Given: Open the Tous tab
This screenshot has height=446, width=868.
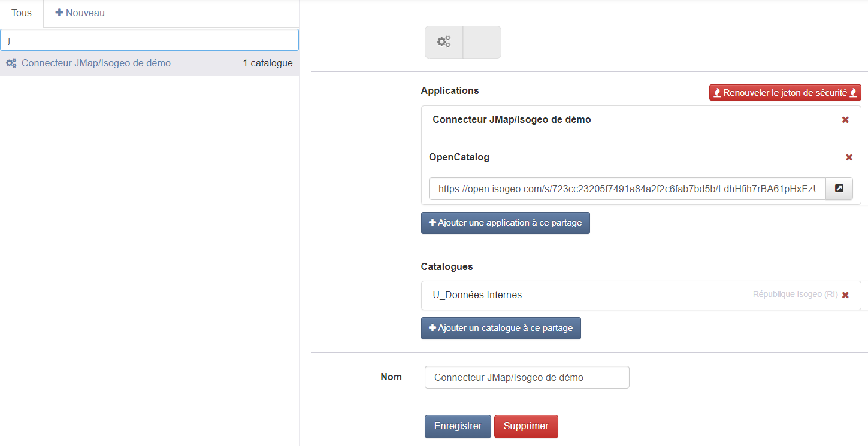Looking at the screenshot, I should pos(22,13).
